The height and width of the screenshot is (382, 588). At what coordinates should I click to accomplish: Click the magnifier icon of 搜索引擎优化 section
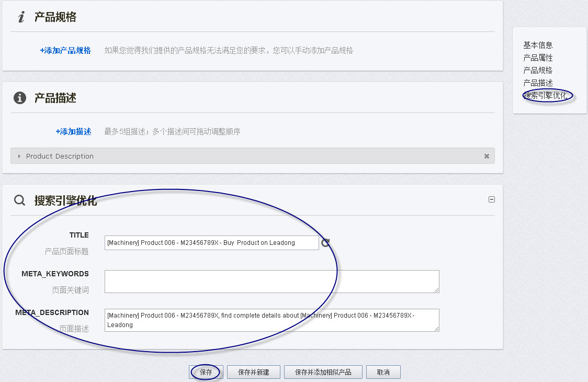tap(19, 199)
